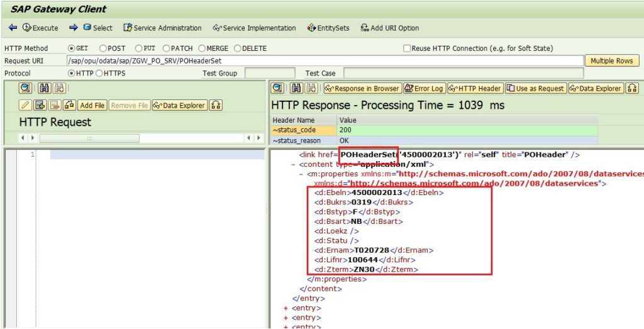Focus the Test Group field
The height and width of the screenshot is (329, 644).
(x=270, y=73)
